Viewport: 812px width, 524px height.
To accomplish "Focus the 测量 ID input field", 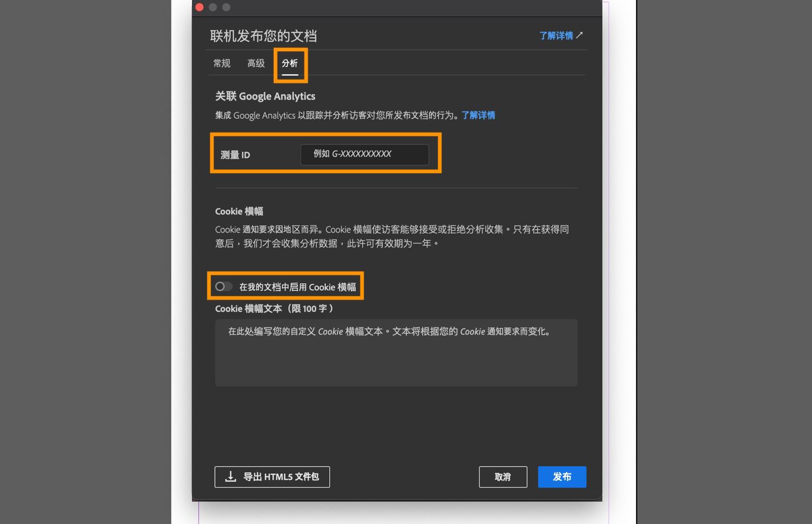I will 364,154.
